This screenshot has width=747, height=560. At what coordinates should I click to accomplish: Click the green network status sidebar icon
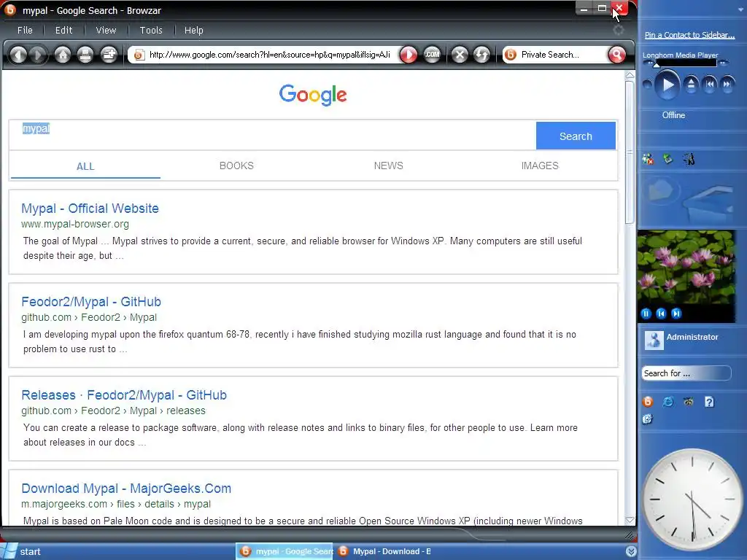click(668, 158)
